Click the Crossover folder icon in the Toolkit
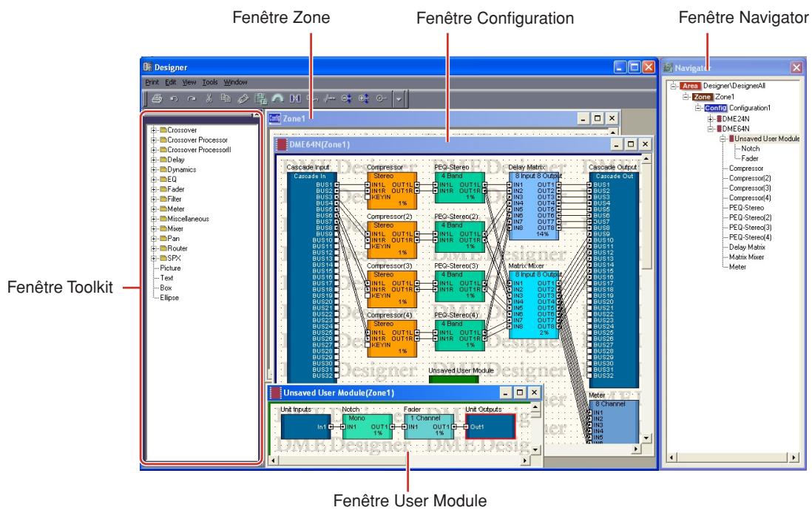 coord(163,130)
